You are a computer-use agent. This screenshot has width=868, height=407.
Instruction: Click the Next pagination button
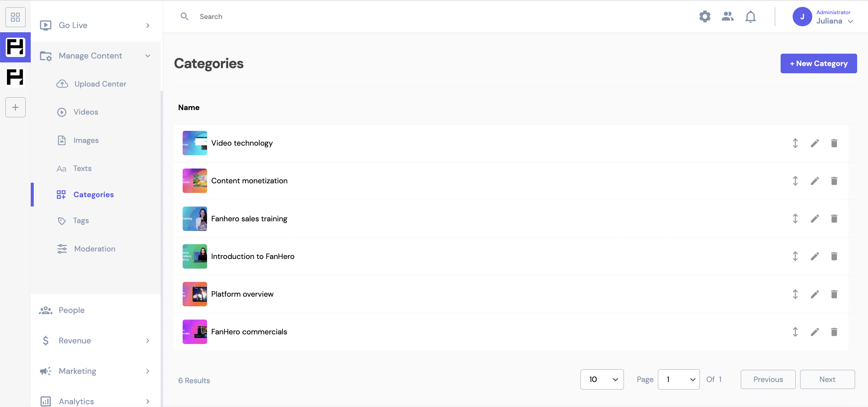click(827, 379)
